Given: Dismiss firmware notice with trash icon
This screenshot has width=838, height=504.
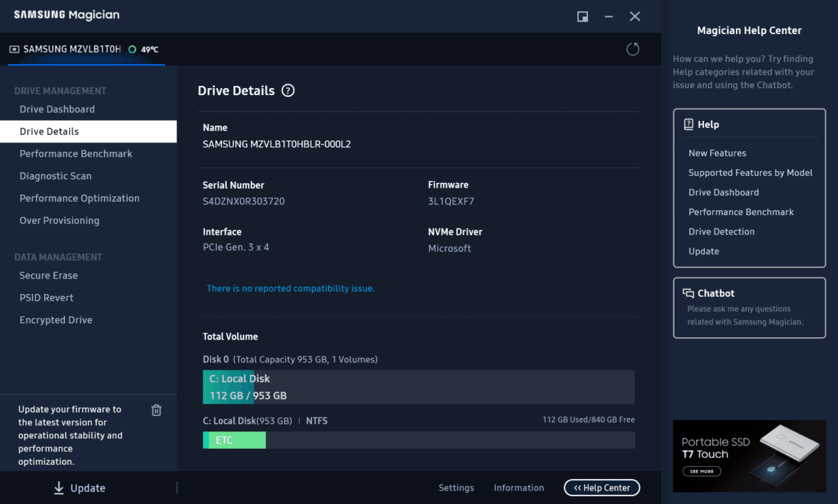Looking at the screenshot, I should tap(156, 410).
